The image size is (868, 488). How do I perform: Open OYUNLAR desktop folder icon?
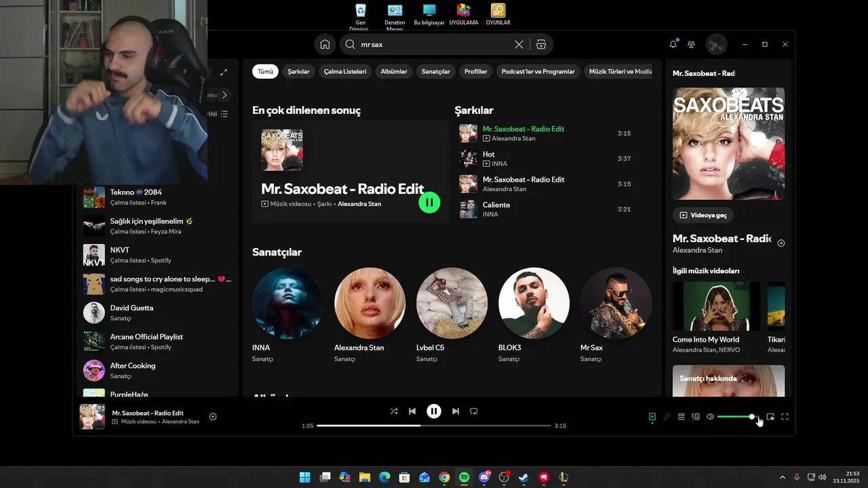click(498, 14)
